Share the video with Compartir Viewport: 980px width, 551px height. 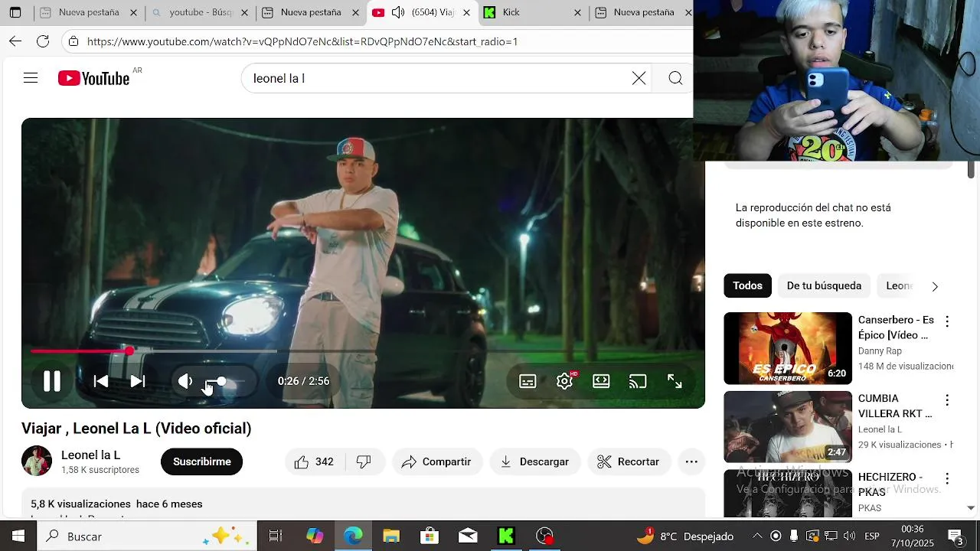(436, 461)
